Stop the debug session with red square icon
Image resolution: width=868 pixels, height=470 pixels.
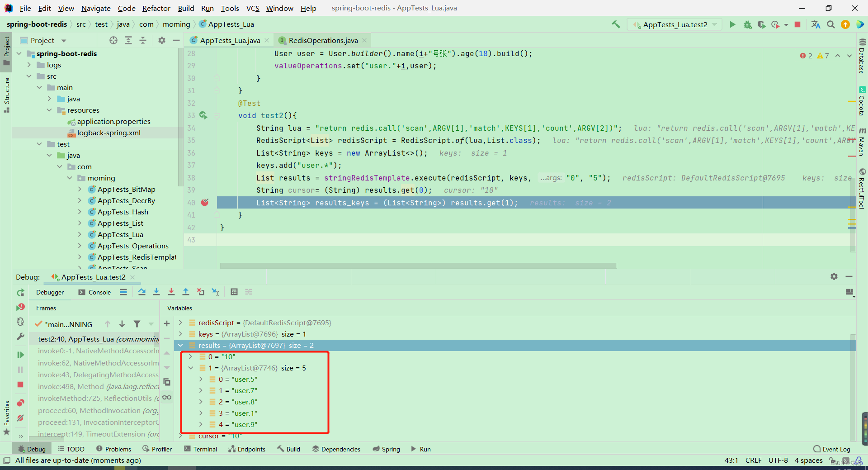pyautogui.click(x=798, y=24)
